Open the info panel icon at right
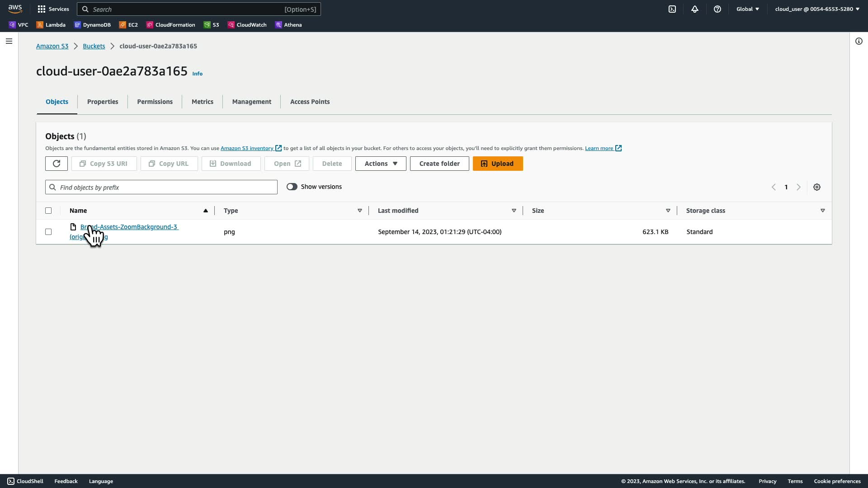Image resolution: width=868 pixels, height=488 pixels. click(x=859, y=41)
